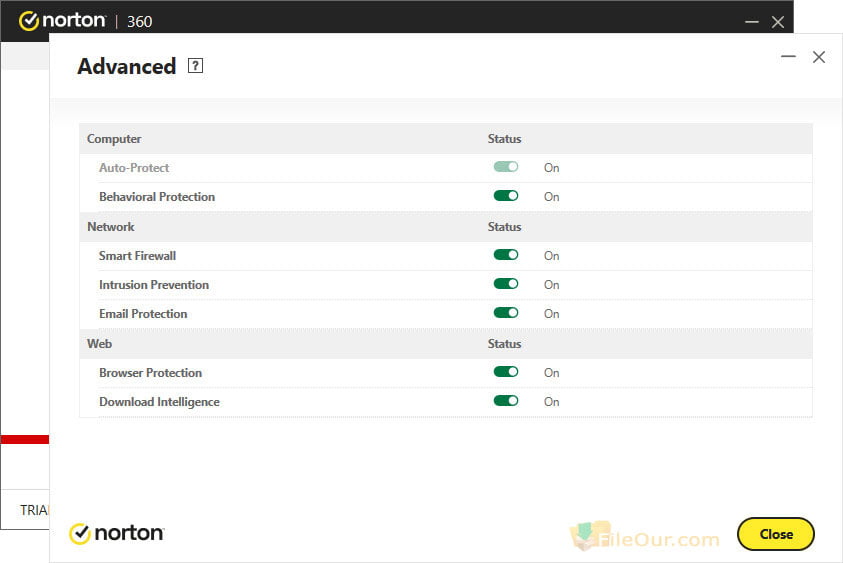Click the Norton logo in dialog footer
Image resolution: width=843 pixels, height=563 pixels.
click(116, 534)
